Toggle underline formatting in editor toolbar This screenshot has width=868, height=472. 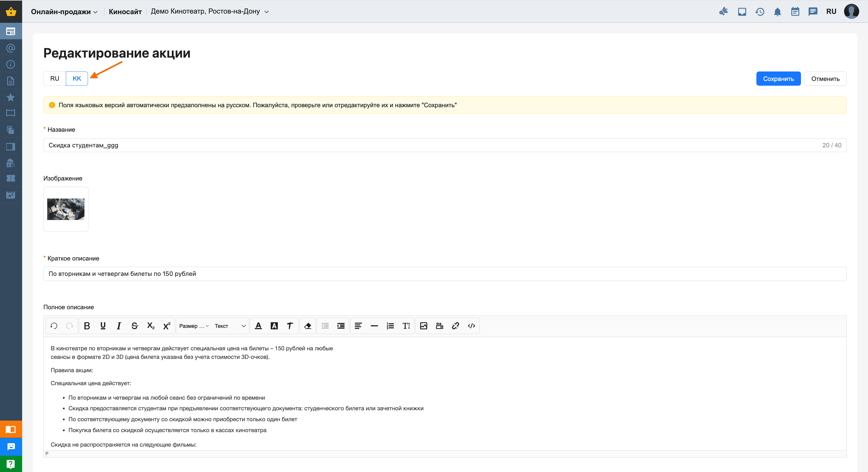coord(103,326)
